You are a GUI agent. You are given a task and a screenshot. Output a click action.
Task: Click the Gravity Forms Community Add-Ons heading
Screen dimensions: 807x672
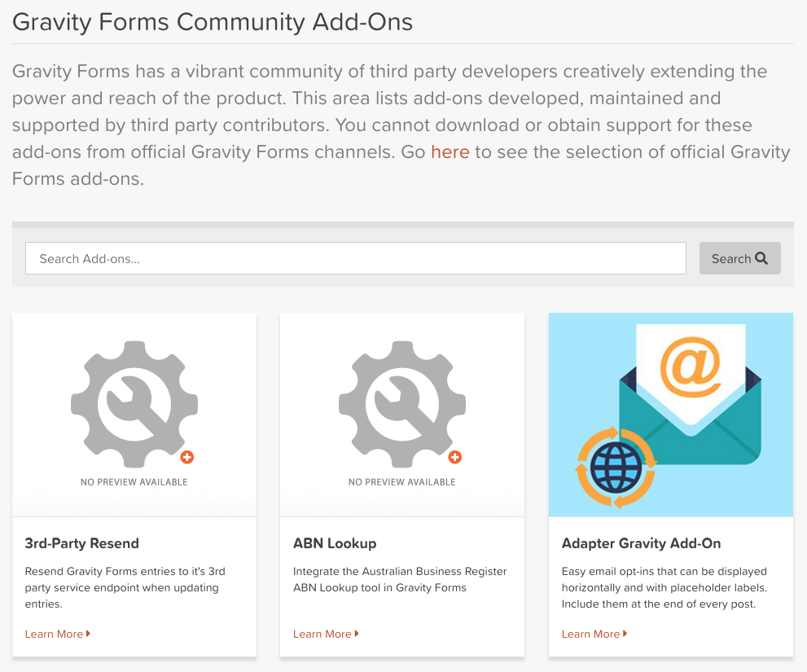click(x=213, y=22)
